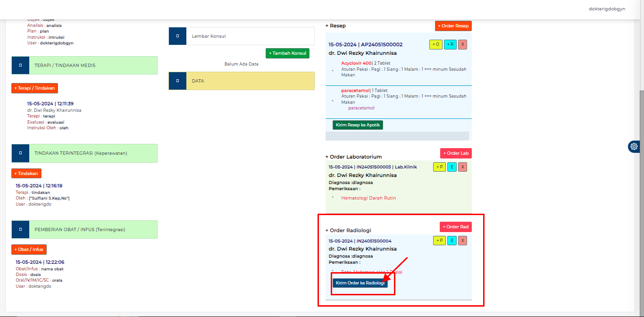Click the square icon beside PEMBERIAN OBAT / INFUS
Viewport: 644px width, 317px height.
(20, 230)
